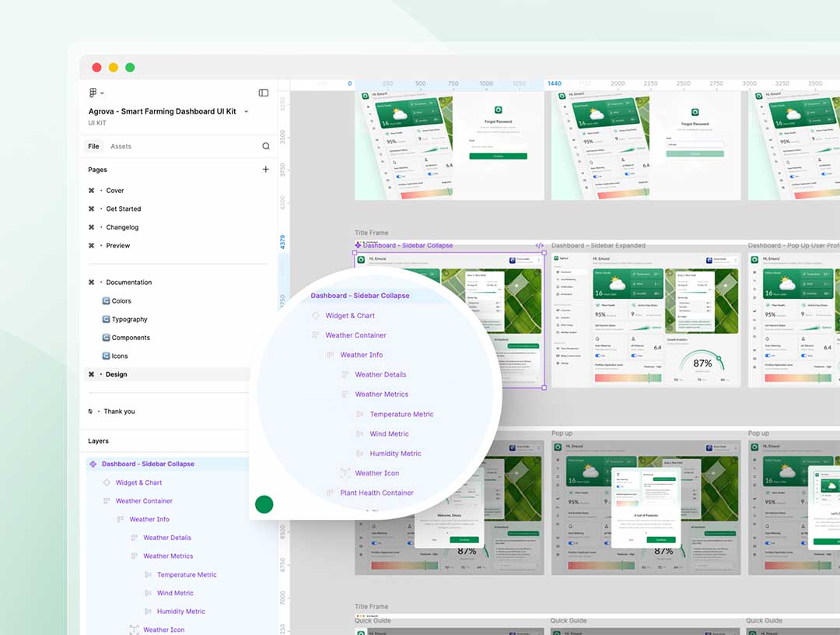
Task: Open the Agrova file name dropdown chevron
Action: pyautogui.click(x=247, y=111)
